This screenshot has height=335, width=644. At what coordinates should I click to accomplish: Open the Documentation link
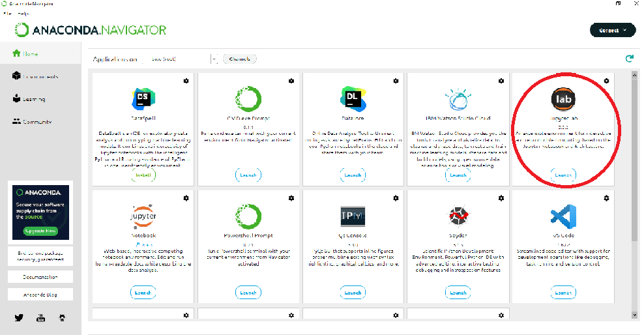tap(40, 277)
